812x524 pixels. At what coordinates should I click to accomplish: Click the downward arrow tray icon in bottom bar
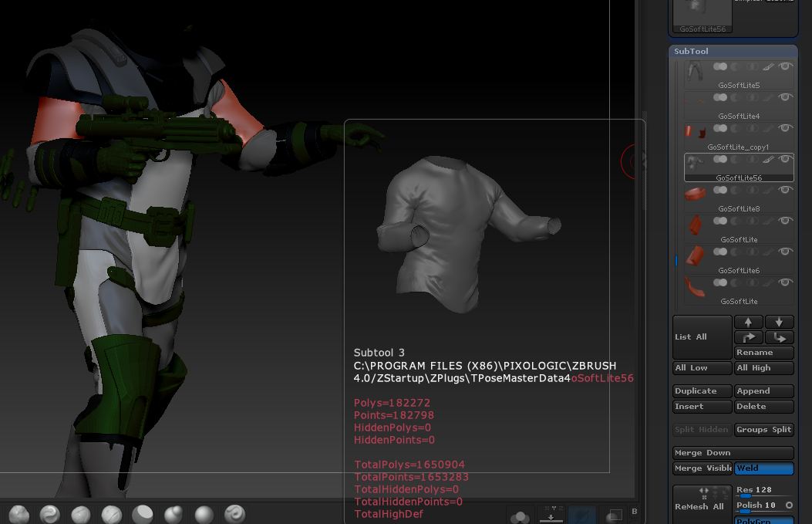pos(551,514)
